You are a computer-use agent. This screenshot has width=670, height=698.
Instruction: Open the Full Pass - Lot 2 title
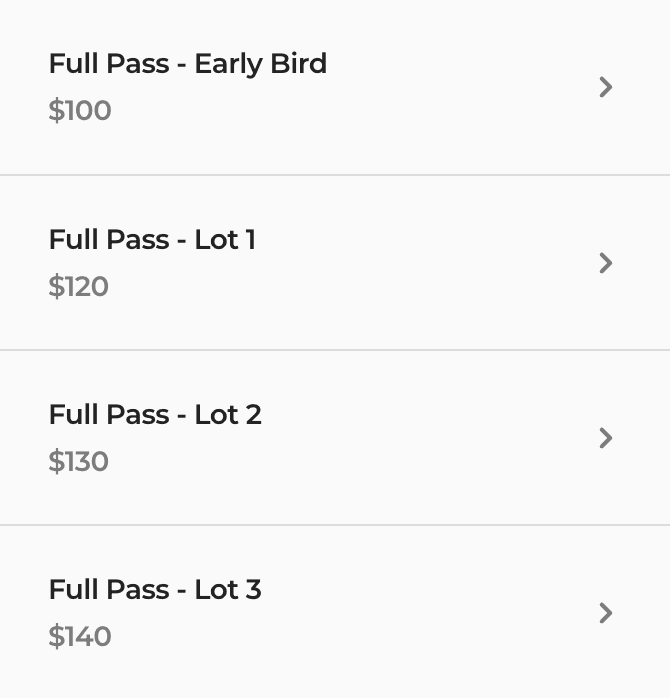coord(155,414)
